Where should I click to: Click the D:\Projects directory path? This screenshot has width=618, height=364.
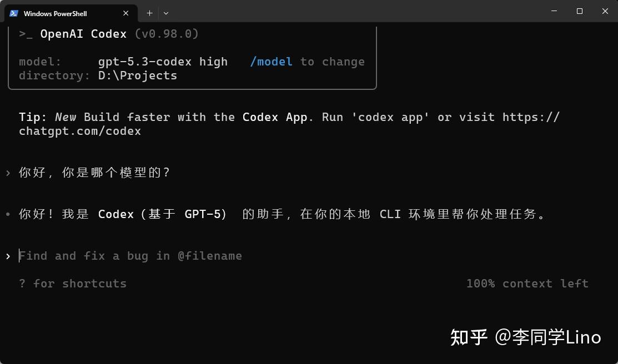coord(138,75)
